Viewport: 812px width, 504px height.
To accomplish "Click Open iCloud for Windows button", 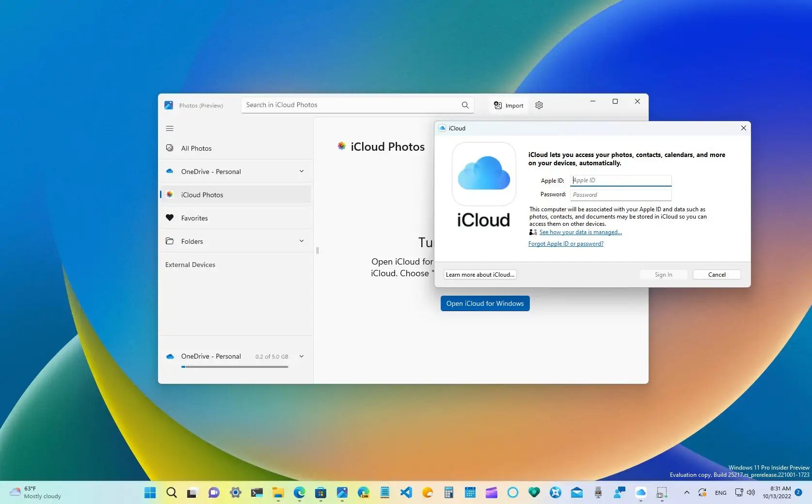I will pyautogui.click(x=484, y=303).
